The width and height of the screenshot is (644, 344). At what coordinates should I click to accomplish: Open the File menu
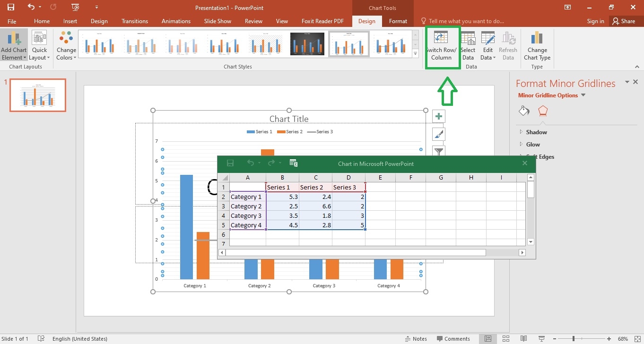[12, 21]
